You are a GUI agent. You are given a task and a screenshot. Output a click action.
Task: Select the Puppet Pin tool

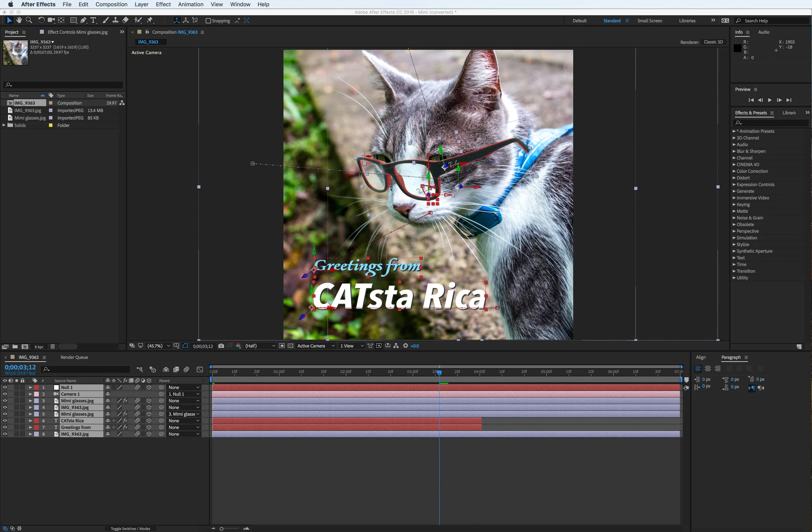pos(150,20)
